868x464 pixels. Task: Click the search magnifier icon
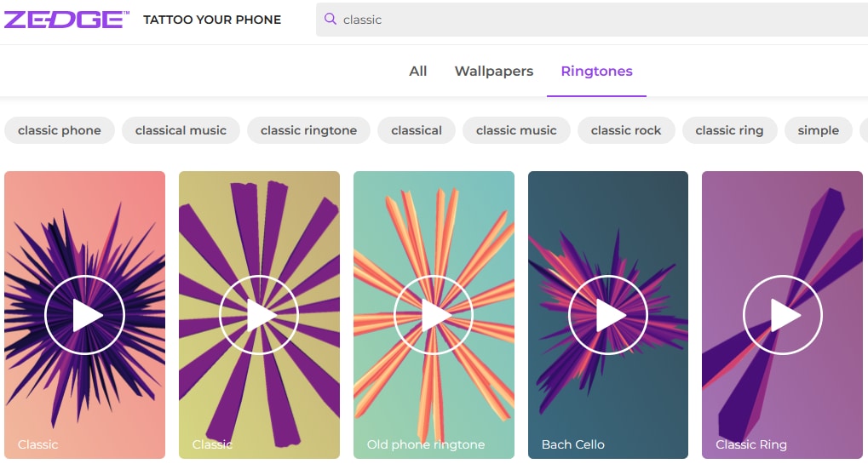coord(331,19)
